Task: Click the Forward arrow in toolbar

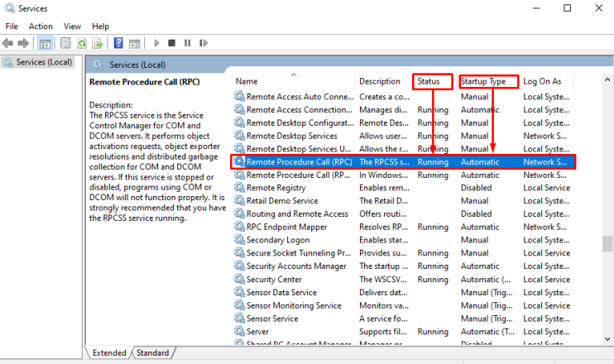Action: point(24,43)
